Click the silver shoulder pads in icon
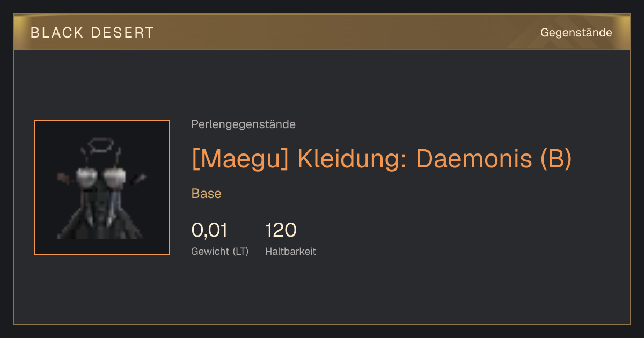The width and height of the screenshot is (644, 338). point(102,175)
